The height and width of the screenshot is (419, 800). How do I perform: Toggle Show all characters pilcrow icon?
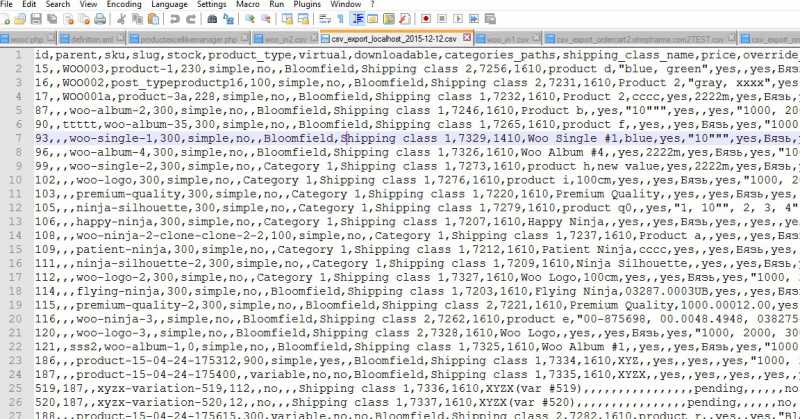tap(341, 19)
